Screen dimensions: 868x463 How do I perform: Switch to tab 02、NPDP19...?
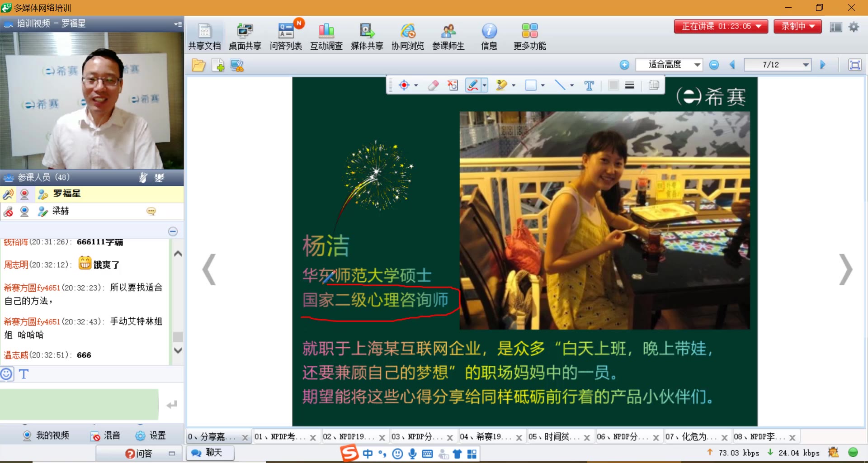pyautogui.click(x=349, y=437)
